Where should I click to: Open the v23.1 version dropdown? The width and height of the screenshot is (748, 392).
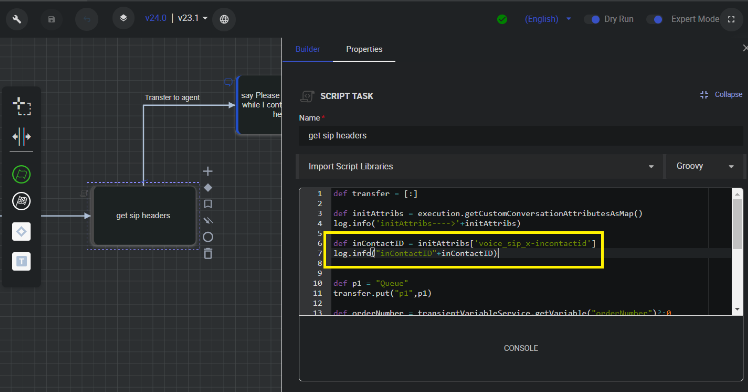click(192, 18)
